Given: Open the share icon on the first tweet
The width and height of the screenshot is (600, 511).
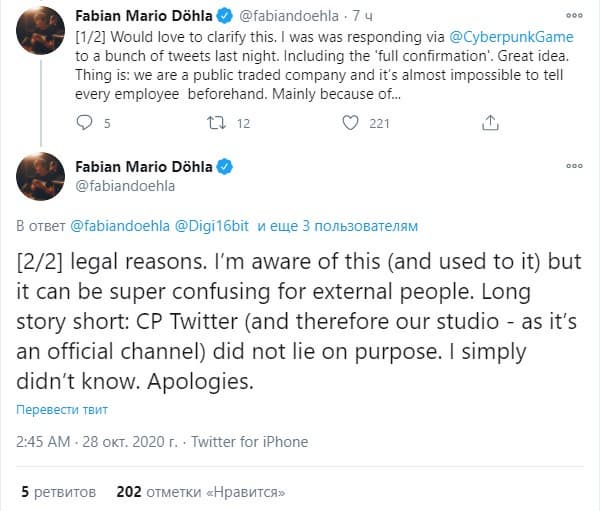Looking at the screenshot, I should pyautogui.click(x=490, y=123).
